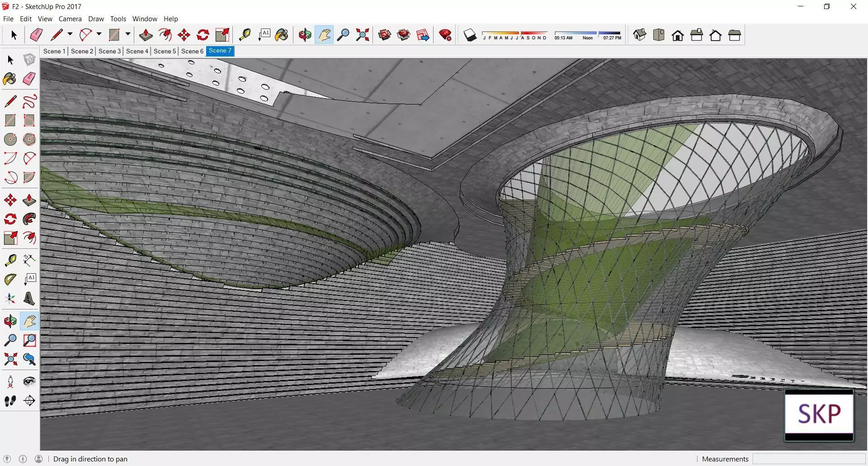Screen dimensions: 868x466
Task: Pick the Dimensions tool
Action: (x=29, y=260)
